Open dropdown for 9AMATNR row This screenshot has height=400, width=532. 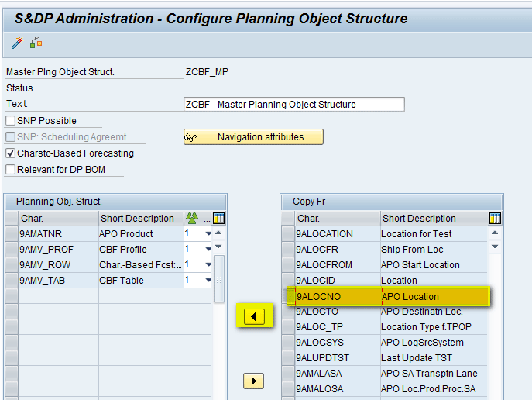208,233
